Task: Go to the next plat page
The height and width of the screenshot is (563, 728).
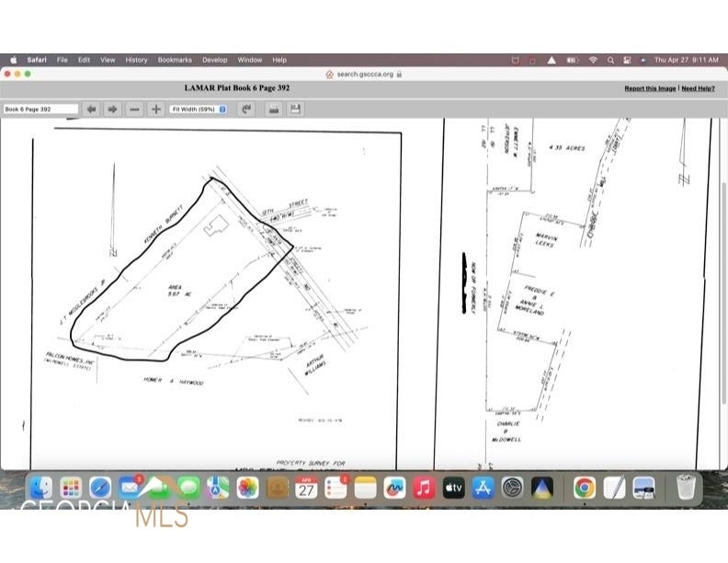Action: pos(112,109)
